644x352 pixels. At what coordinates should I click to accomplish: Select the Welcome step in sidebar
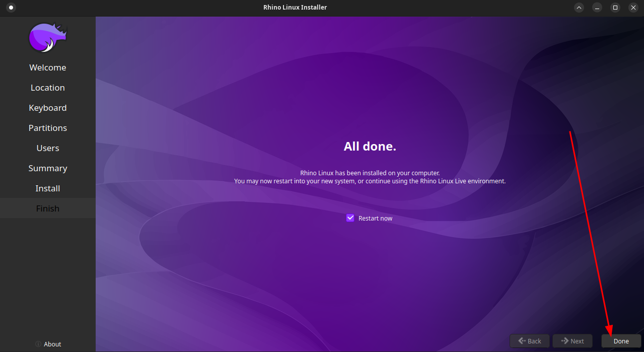tap(47, 67)
